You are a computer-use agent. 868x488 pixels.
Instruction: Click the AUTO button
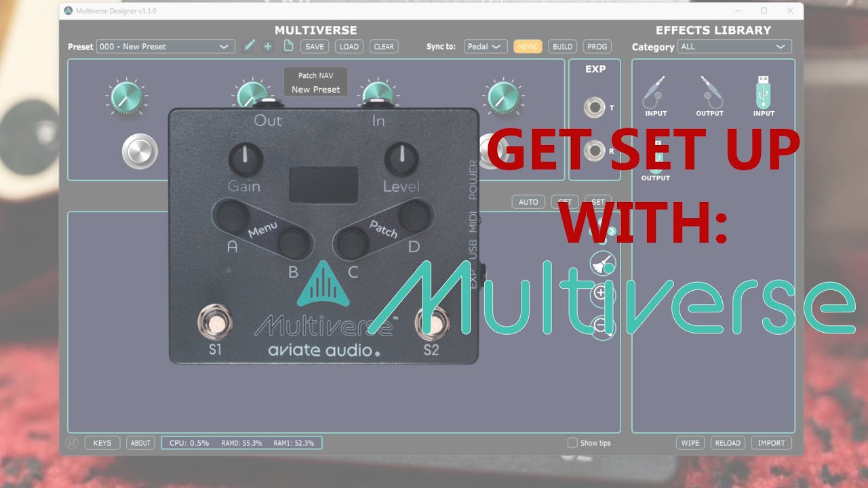528,202
